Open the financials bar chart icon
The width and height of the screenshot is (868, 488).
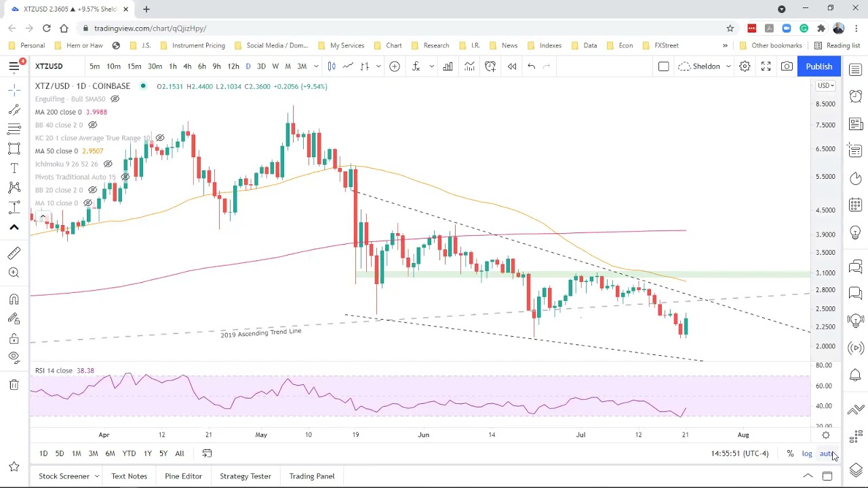(x=448, y=66)
